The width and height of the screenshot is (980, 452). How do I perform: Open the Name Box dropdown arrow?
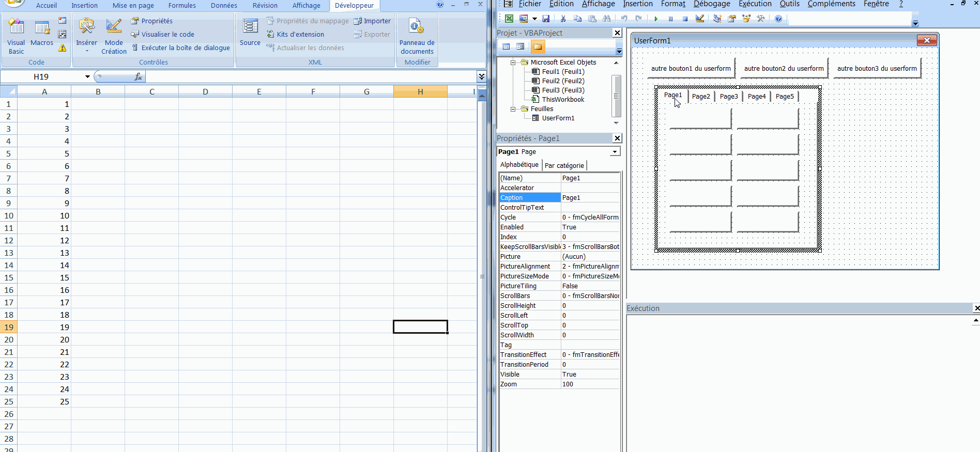click(87, 76)
